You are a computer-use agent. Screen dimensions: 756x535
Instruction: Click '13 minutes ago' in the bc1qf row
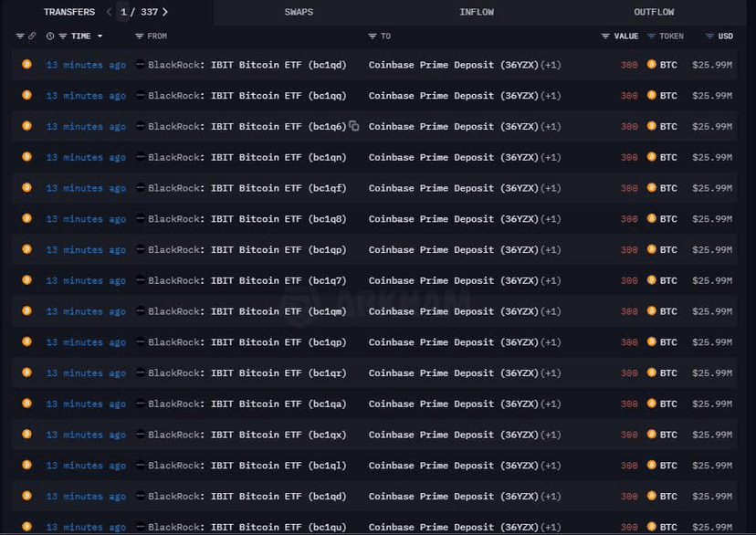click(86, 188)
